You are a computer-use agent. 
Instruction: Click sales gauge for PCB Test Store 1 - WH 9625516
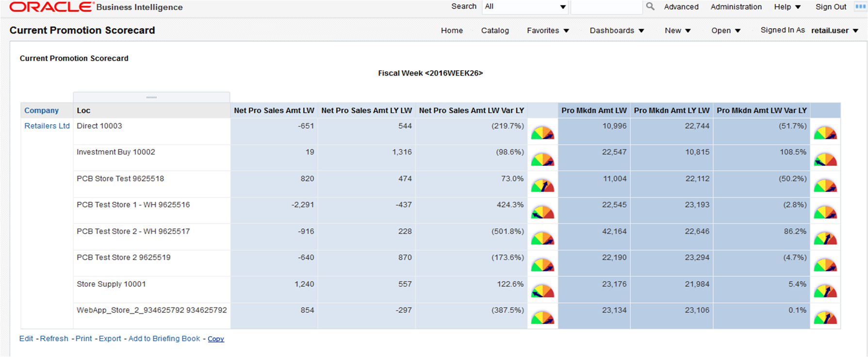point(542,212)
